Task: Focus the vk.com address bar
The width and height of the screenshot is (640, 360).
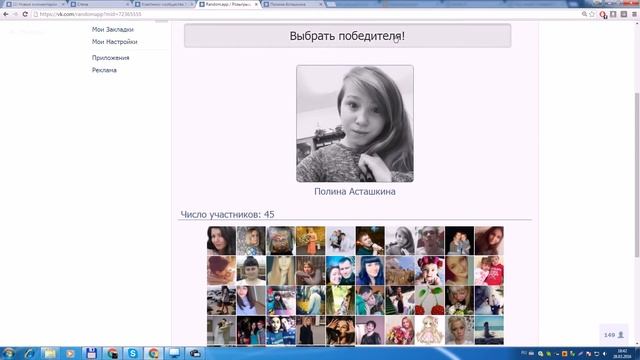Action: 306,14
